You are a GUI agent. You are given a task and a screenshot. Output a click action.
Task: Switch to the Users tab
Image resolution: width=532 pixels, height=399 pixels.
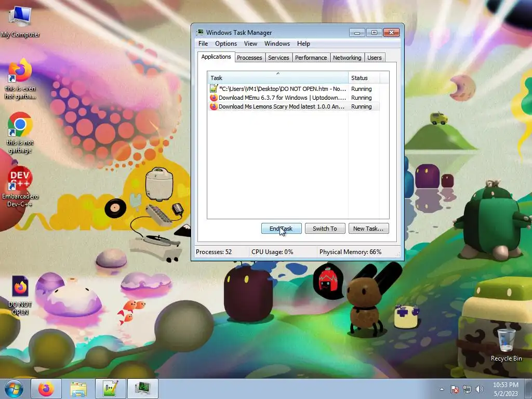(374, 58)
